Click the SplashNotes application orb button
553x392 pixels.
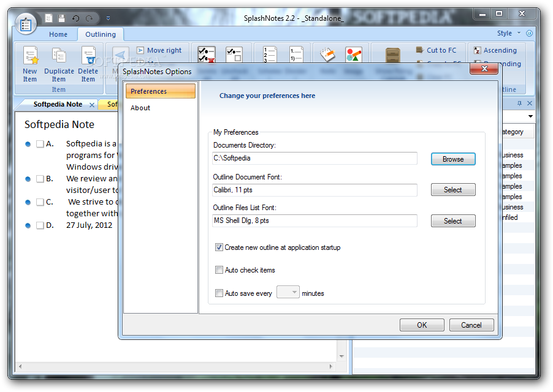pyautogui.click(x=26, y=24)
